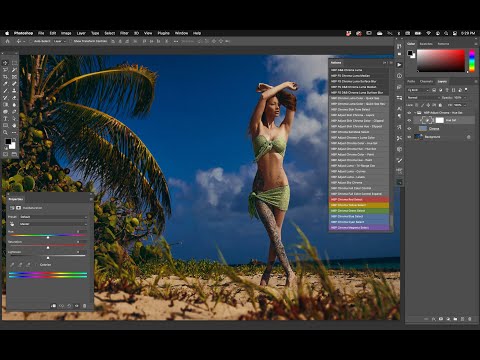
Task: Open the Filter menu
Action: click(x=124, y=33)
